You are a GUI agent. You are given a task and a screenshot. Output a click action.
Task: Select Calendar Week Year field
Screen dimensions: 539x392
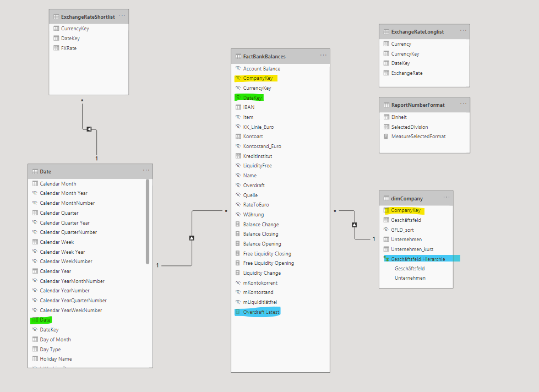coord(62,252)
